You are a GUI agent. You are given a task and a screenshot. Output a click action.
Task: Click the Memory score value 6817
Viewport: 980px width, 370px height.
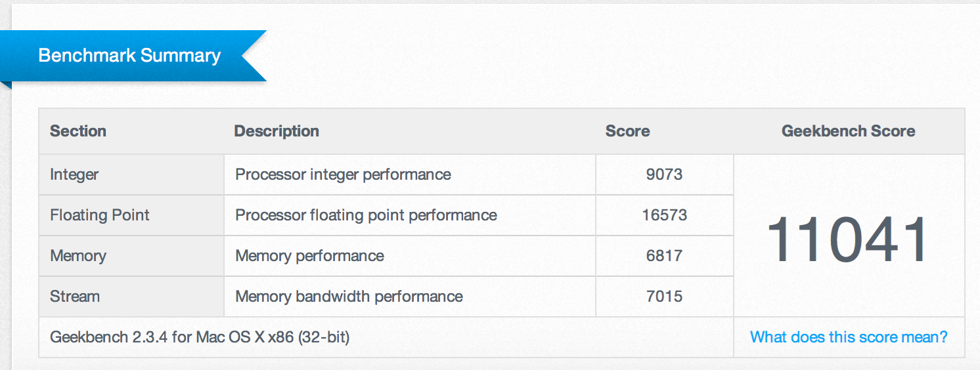[x=664, y=256]
